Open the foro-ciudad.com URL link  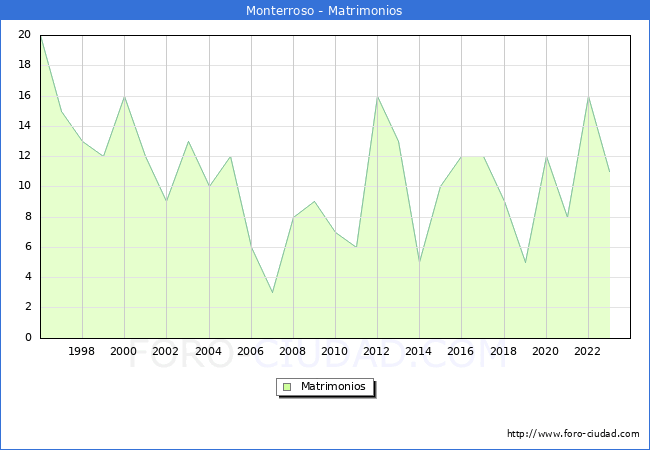coord(573,434)
